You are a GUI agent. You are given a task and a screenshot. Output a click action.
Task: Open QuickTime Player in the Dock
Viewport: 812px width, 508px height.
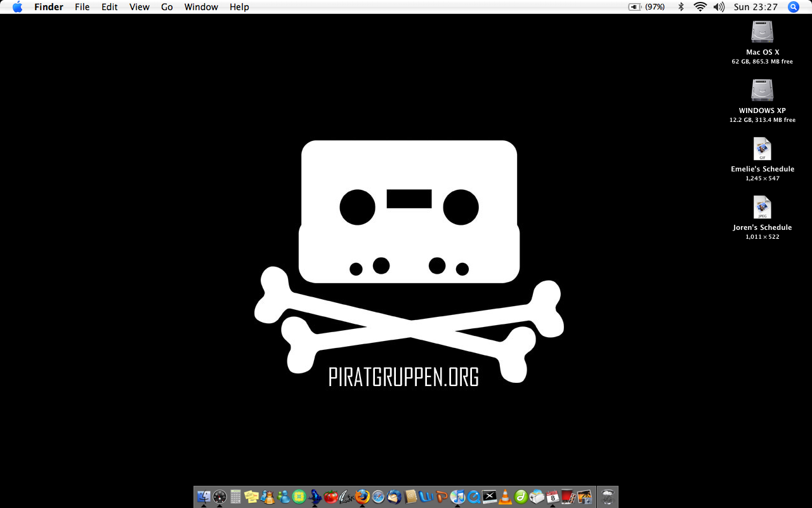473,497
